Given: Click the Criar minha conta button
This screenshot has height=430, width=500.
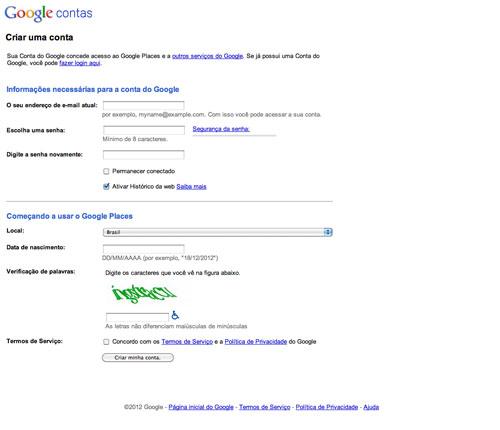Looking at the screenshot, I should [138, 358].
